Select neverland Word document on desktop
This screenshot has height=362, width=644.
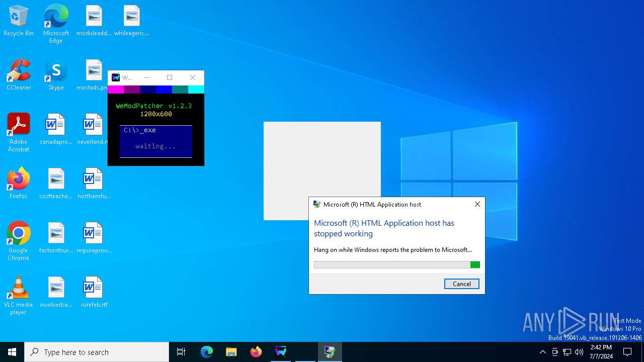point(93,129)
